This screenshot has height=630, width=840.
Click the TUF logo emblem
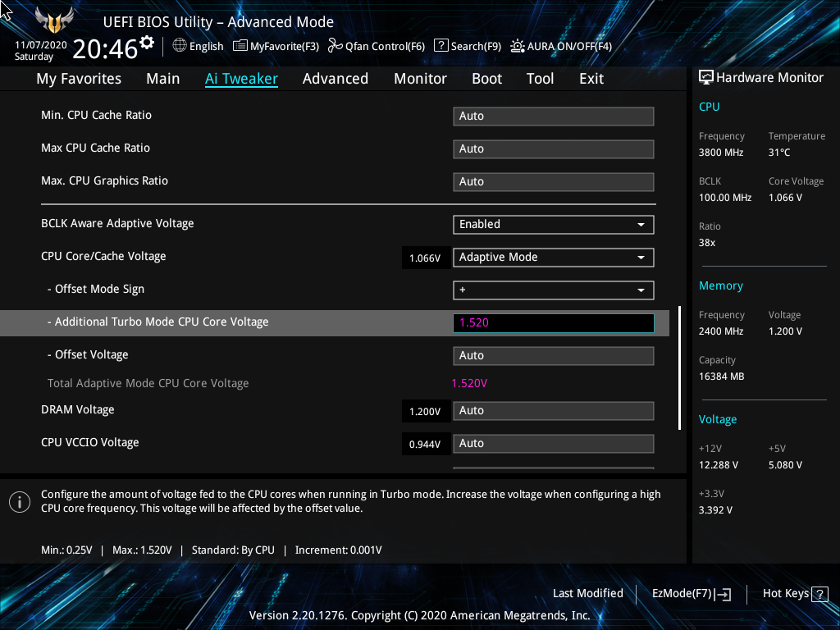[x=54, y=20]
